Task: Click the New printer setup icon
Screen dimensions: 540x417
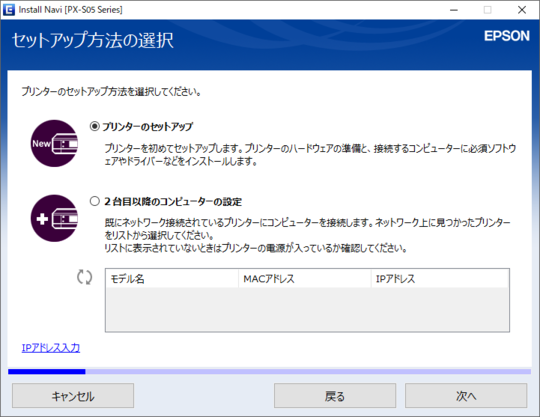Action: (54, 144)
